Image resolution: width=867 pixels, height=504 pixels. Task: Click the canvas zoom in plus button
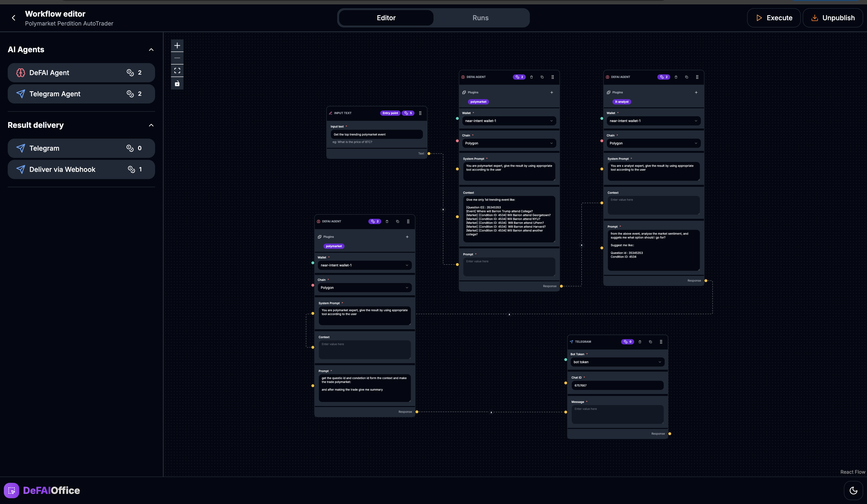pos(177,45)
